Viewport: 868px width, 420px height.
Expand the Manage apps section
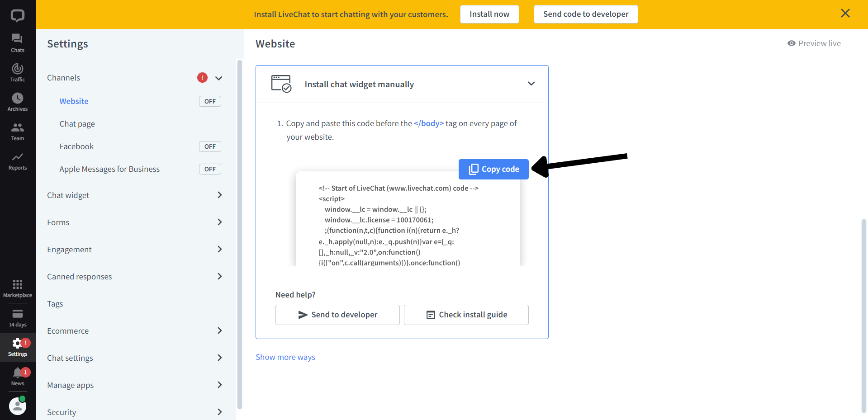[x=219, y=385]
